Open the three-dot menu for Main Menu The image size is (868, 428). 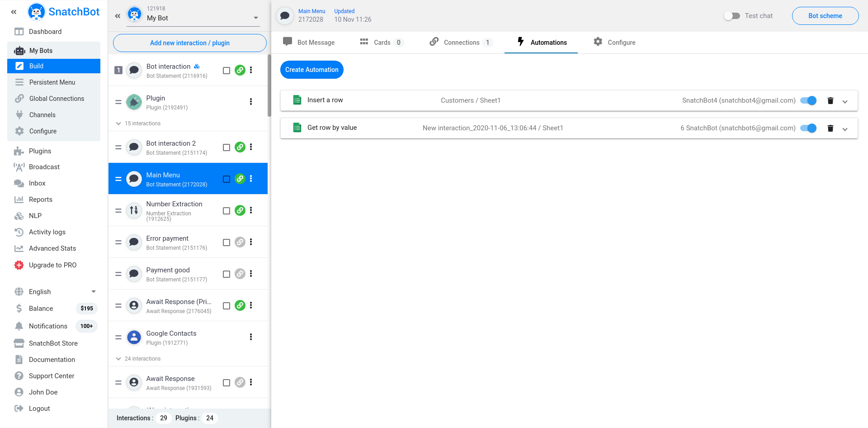(251, 179)
